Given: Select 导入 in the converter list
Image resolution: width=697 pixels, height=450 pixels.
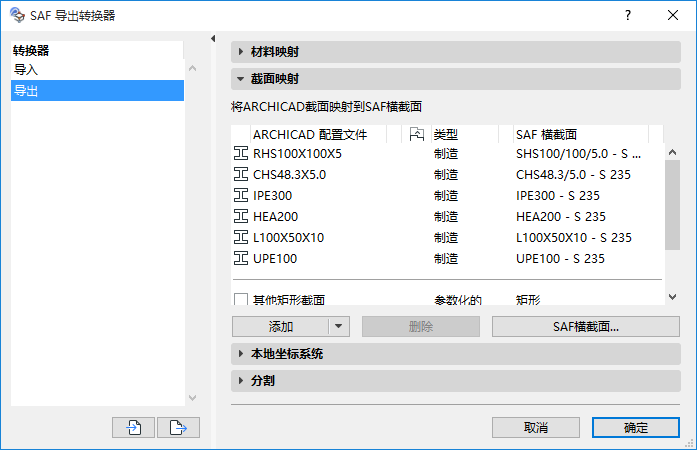Looking at the screenshot, I should tap(97, 70).
